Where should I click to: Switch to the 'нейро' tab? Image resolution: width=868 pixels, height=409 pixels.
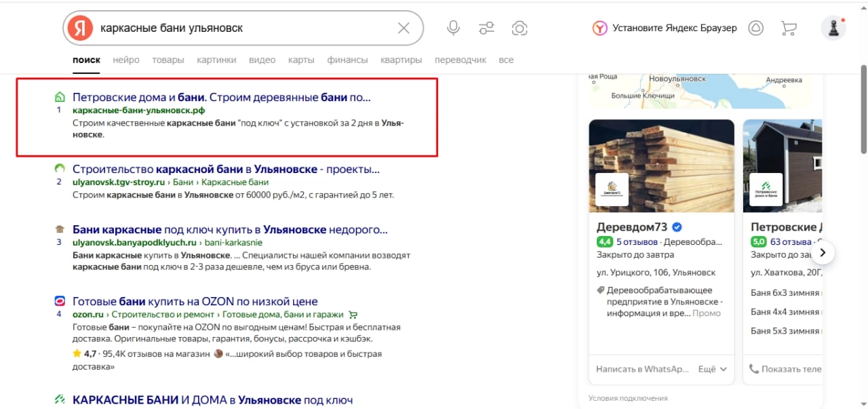126,60
